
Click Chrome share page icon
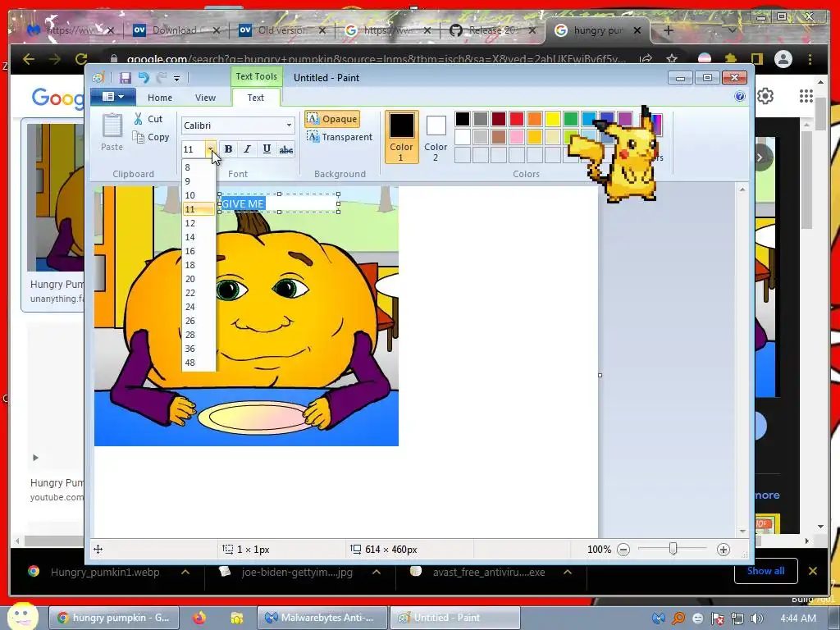[x=646, y=59]
